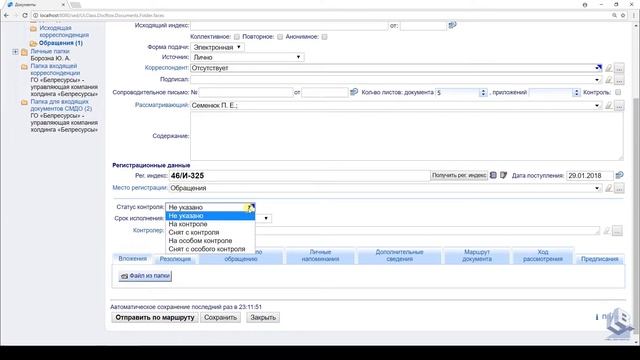Adjust приложений sheet count stepper
This screenshot has width=640, height=360.
pyautogui.click(x=576, y=93)
